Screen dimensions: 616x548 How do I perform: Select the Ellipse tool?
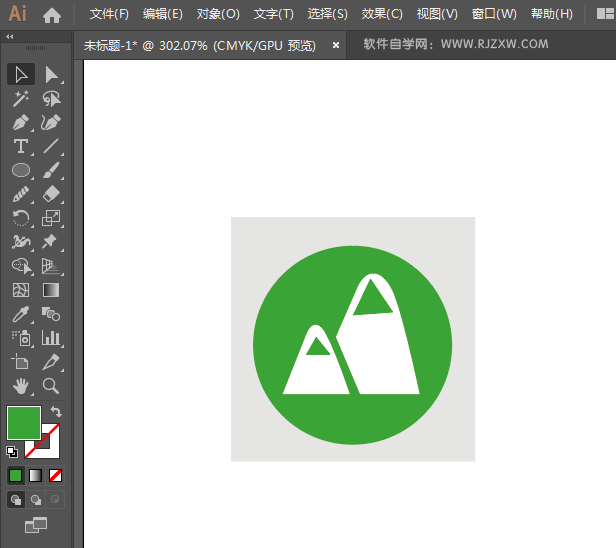click(20, 170)
